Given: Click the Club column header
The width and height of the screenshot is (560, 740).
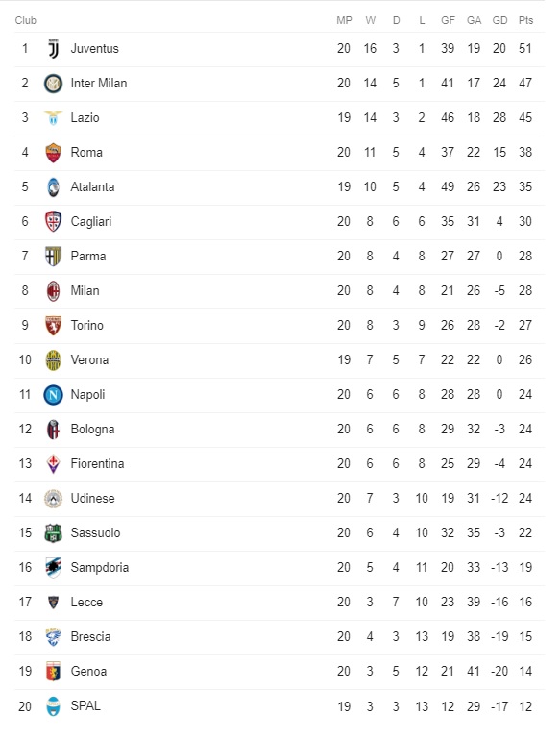Looking at the screenshot, I should pyautogui.click(x=26, y=20).
